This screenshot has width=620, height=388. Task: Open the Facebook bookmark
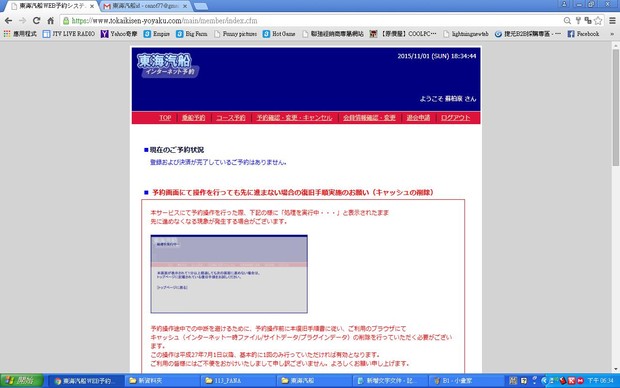pyautogui.click(x=583, y=34)
